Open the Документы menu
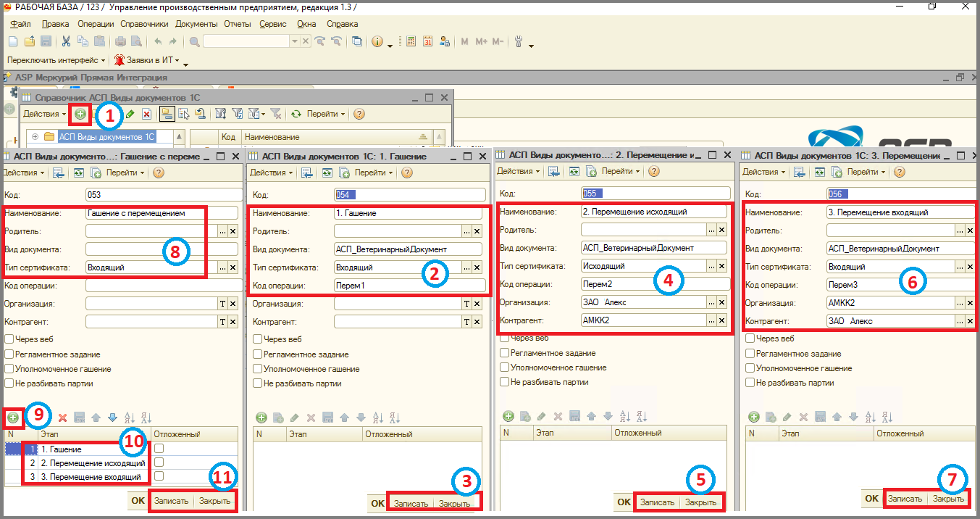This screenshot has width=980, height=519. [197, 24]
